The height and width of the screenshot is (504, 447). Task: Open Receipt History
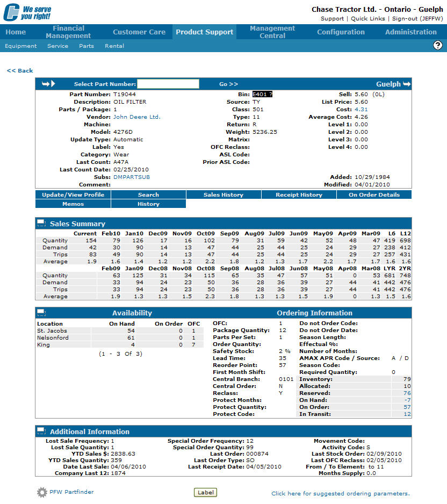[x=299, y=195]
